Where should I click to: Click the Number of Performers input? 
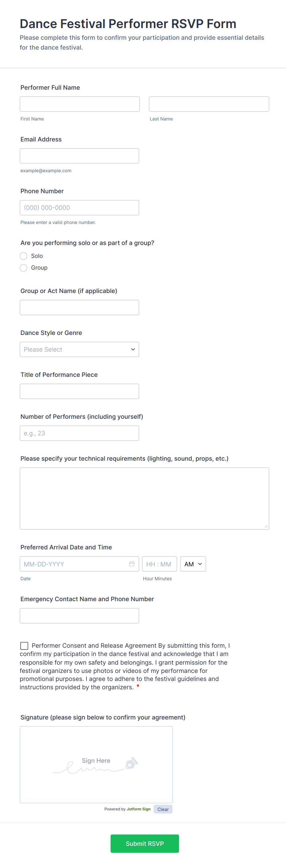click(79, 433)
